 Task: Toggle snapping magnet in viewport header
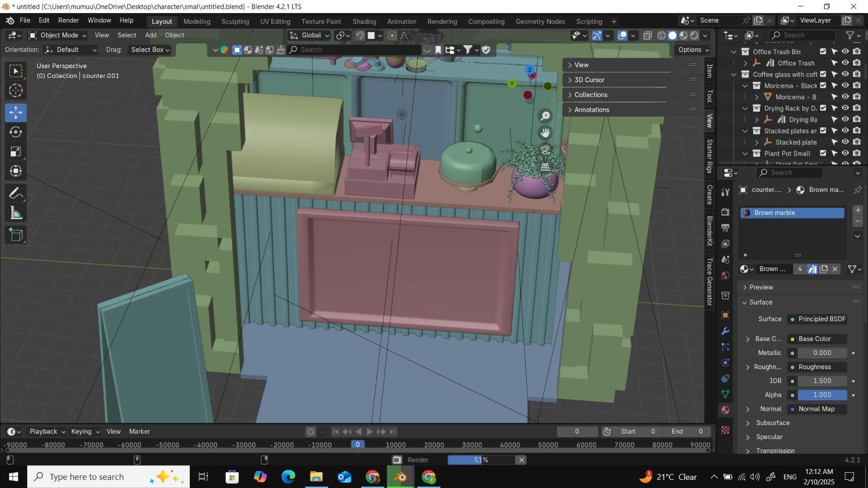pos(360,35)
